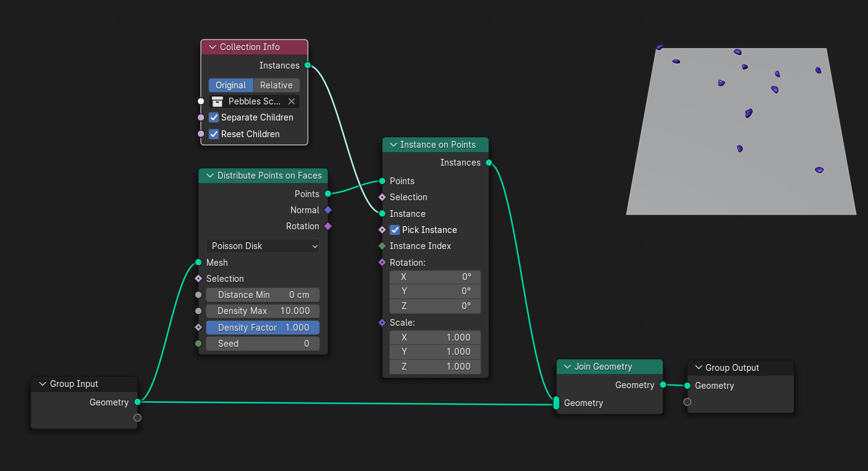
Task: Click the Instance Index input socket
Action: [x=382, y=246]
